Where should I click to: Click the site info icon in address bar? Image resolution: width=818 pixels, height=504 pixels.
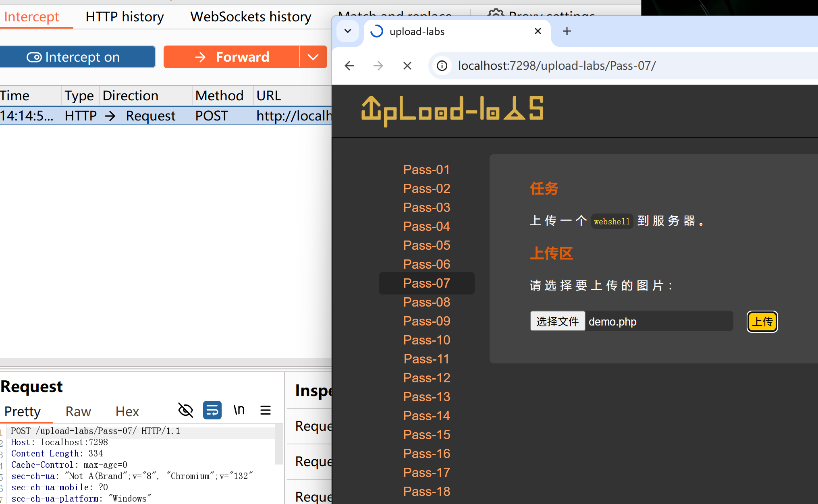point(442,66)
